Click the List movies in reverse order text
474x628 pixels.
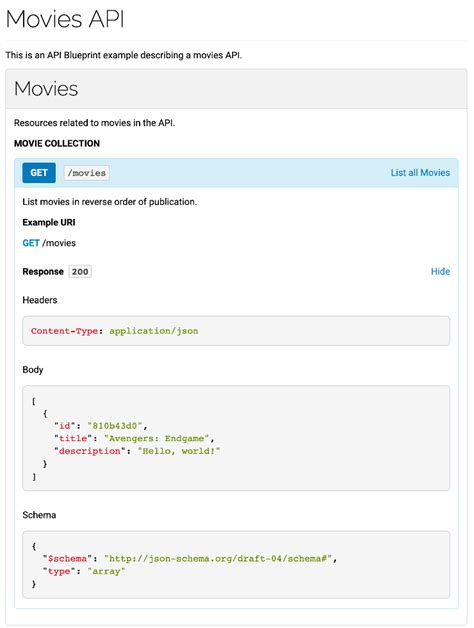click(110, 202)
